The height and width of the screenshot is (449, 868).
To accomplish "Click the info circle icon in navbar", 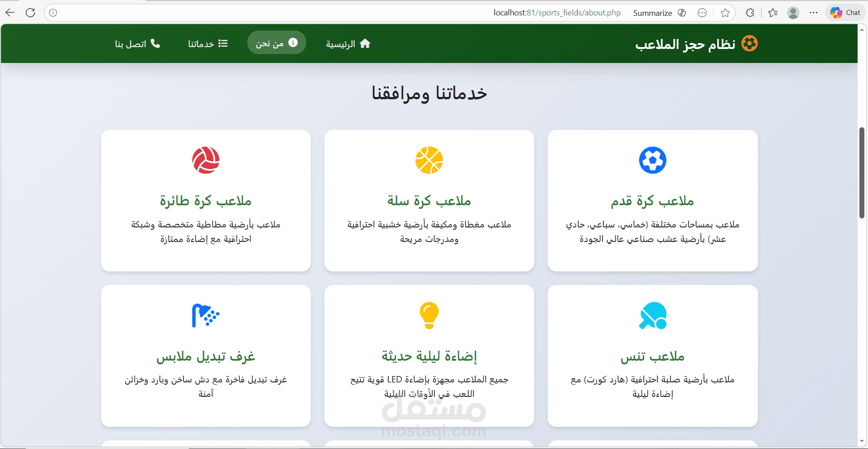I will tap(293, 43).
